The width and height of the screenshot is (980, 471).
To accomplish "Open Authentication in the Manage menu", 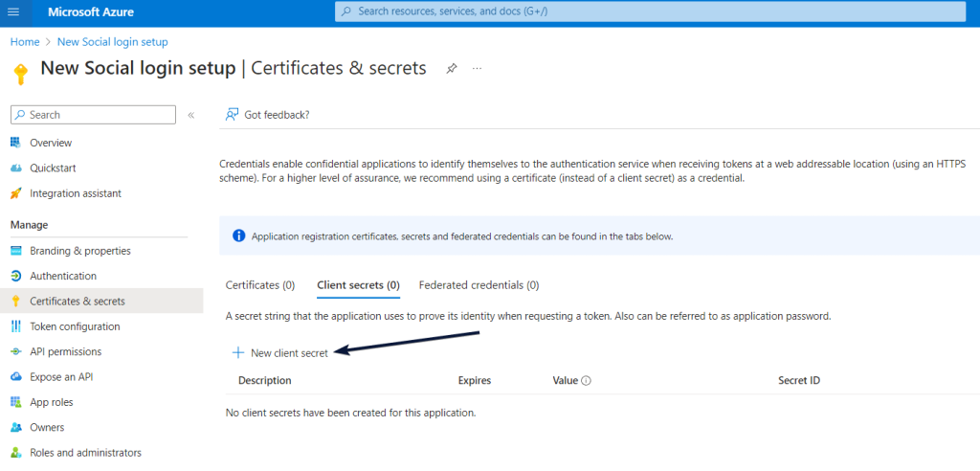I will (63, 276).
